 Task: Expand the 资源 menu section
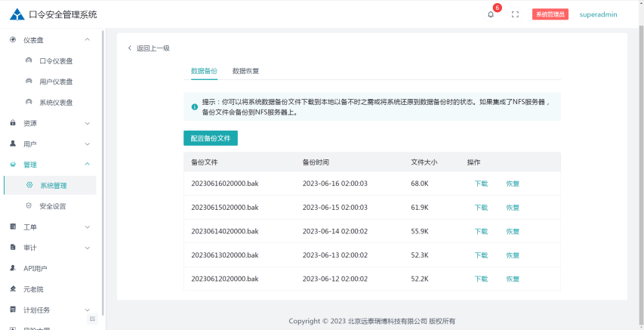[88, 123]
